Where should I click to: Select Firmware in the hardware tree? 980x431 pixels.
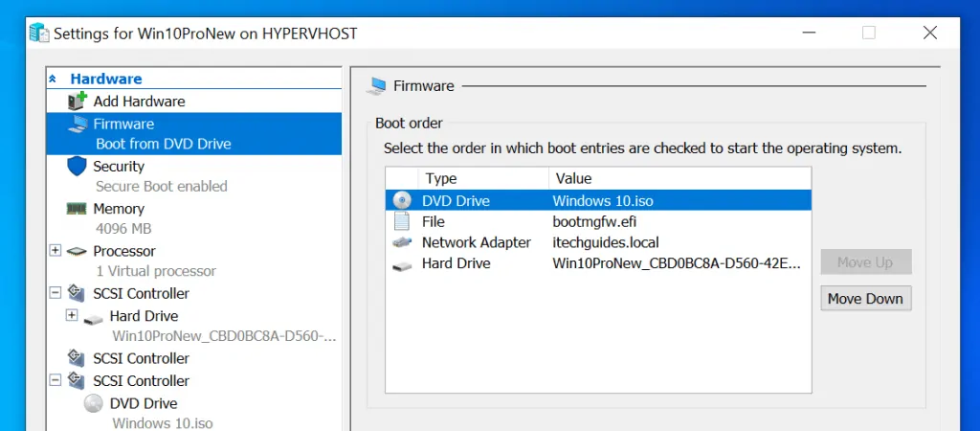(x=123, y=125)
